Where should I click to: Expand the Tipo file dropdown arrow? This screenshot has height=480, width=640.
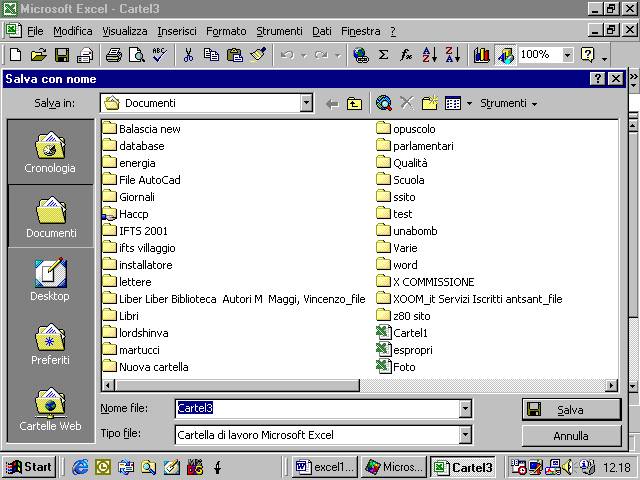pos(464,435)
